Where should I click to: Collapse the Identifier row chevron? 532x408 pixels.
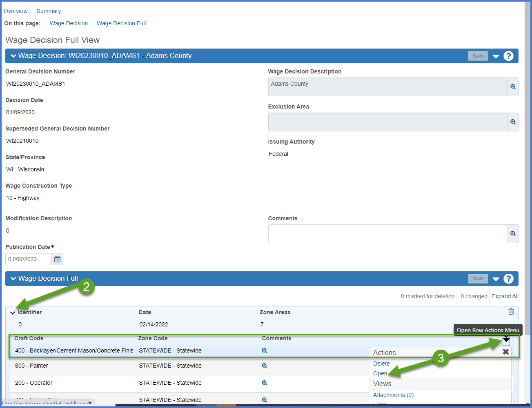[x=13, y=313]
